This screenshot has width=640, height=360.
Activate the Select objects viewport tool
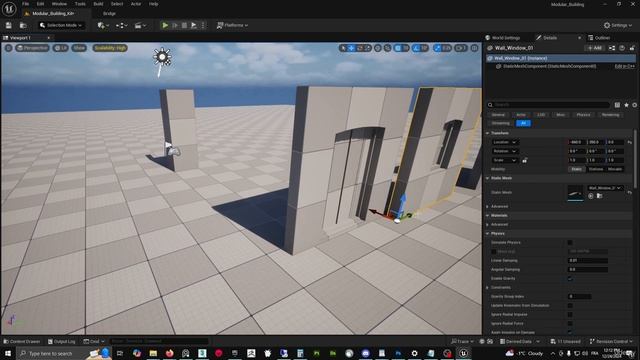(x=343, y=48)
